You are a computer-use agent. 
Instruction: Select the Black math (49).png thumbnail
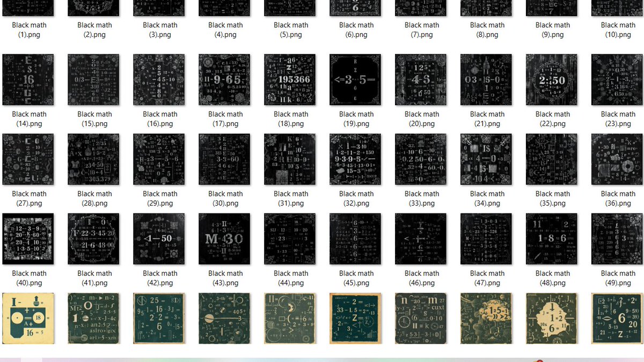618,239
